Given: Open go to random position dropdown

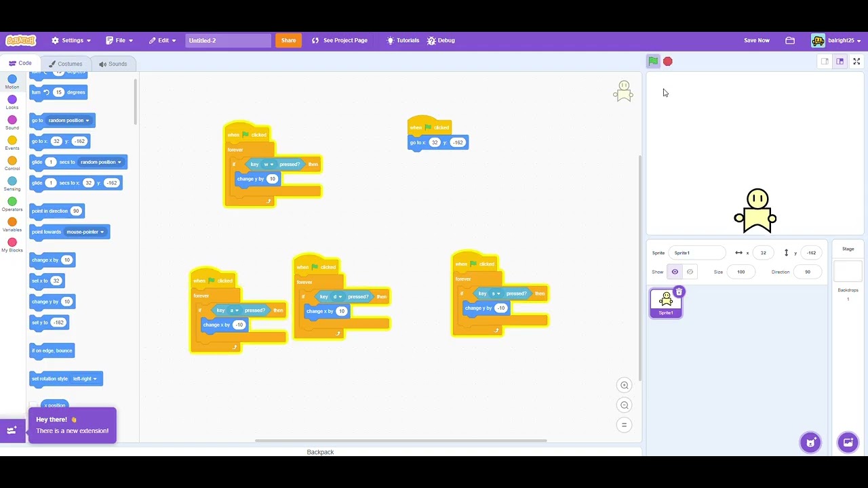Looking at the screenshot, I should pyautogui.click(x=69, y=121).
